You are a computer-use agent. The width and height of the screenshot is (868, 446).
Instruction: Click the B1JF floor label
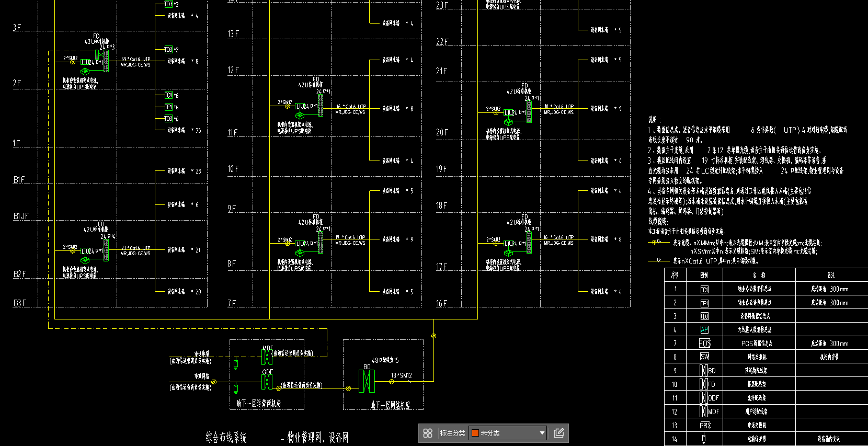click(21, 216)
